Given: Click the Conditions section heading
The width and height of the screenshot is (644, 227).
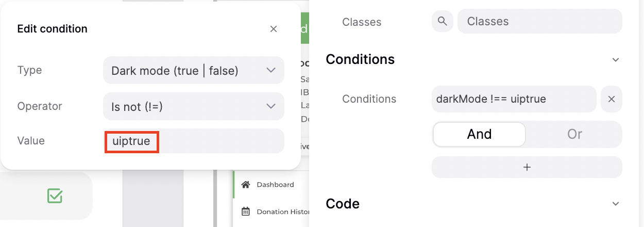Looking at the screenshot, I should (360, 60).
